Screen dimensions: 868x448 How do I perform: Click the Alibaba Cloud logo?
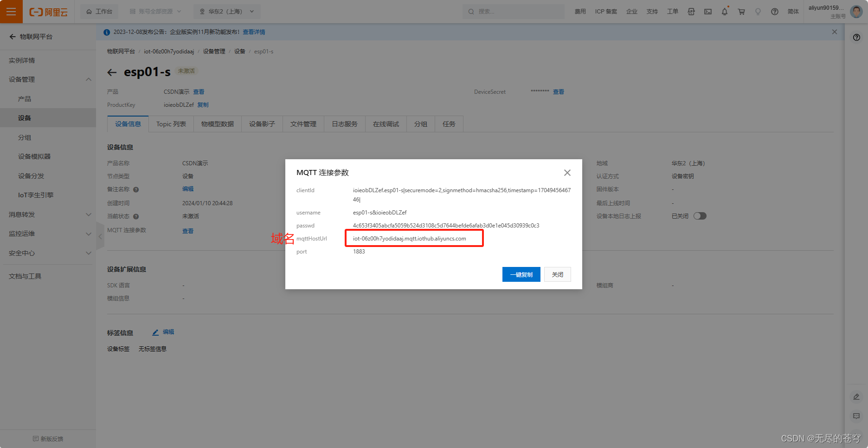(x=49, y=12)
